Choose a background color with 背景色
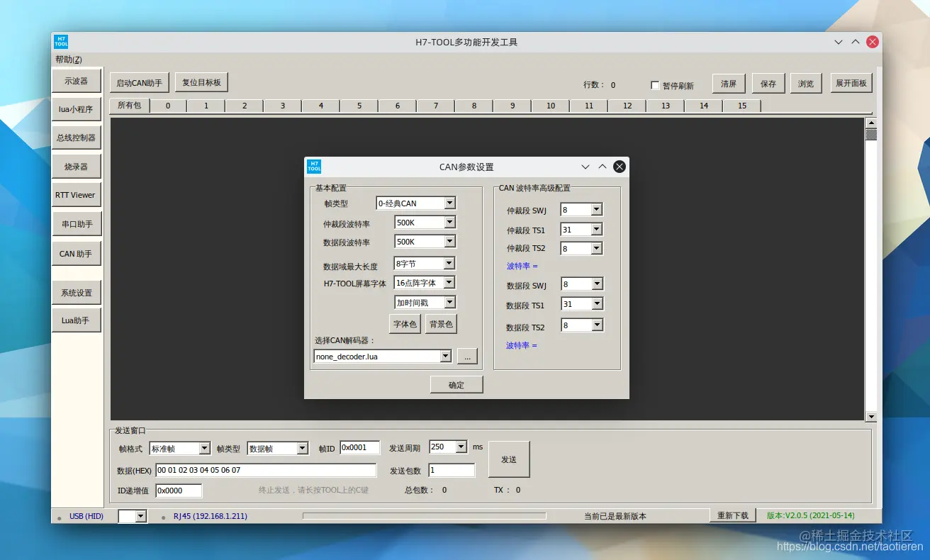 tap(441, 324)
